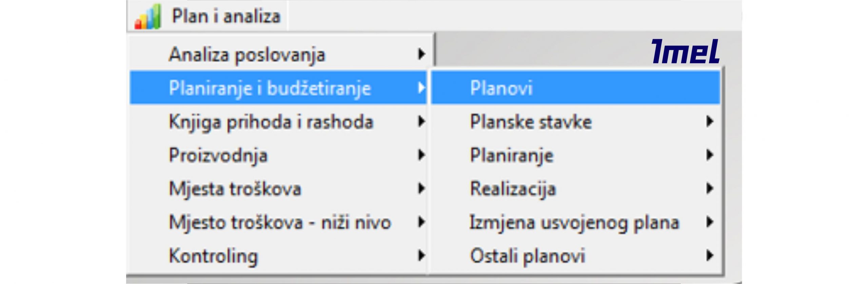868x284 pixels.
Task: Click Planovi in the submenu
Action: (x=501, y=88)
